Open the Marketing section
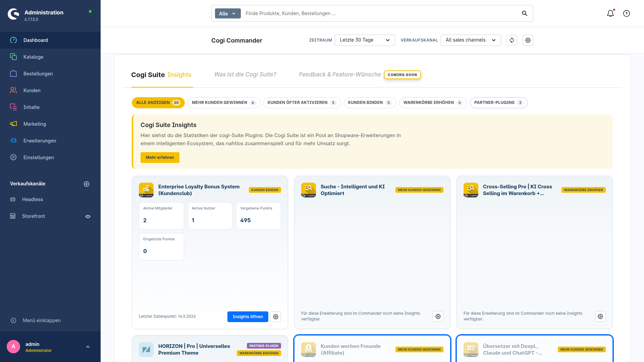 click(x=50, y=124)
